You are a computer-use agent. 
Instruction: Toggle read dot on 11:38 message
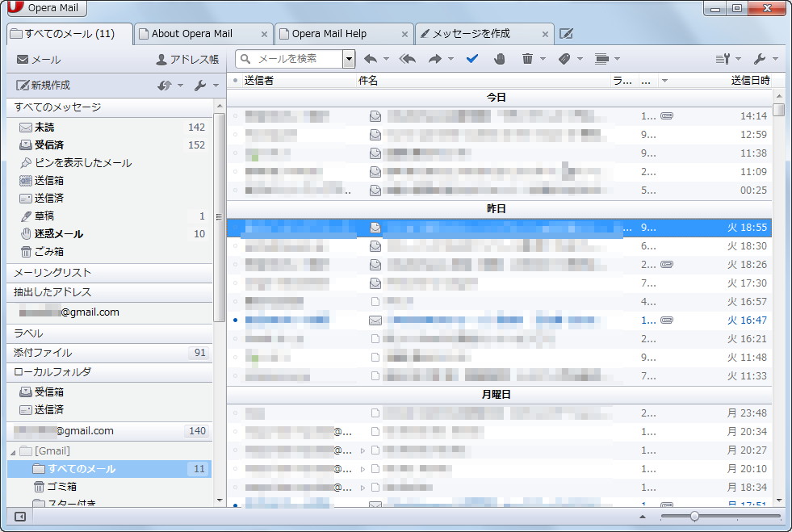click(x=236, y=153)
